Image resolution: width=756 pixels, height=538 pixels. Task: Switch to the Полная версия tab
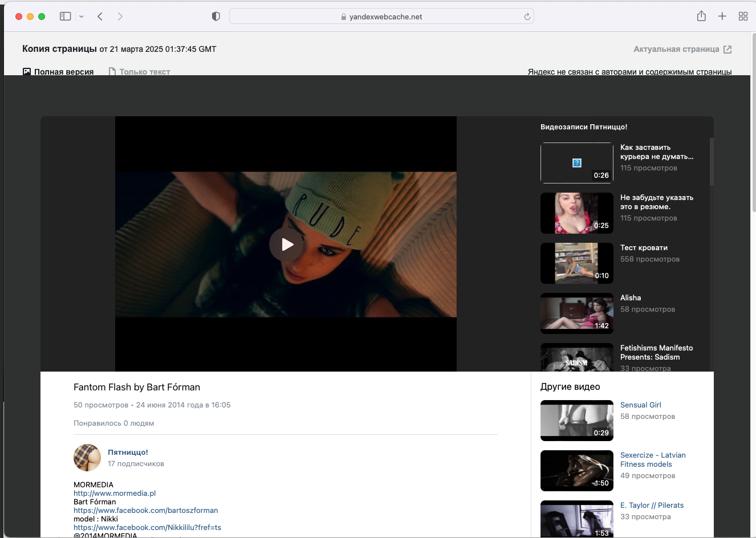[58, 72]
